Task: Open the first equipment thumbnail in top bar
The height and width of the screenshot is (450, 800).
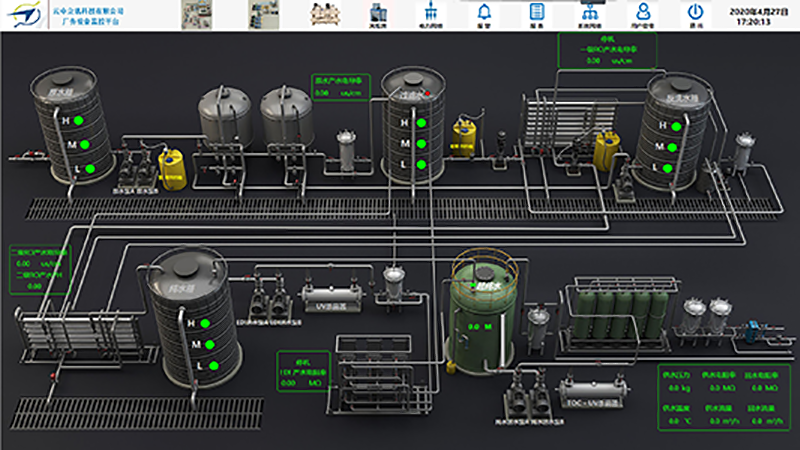Action: (196, 14)
